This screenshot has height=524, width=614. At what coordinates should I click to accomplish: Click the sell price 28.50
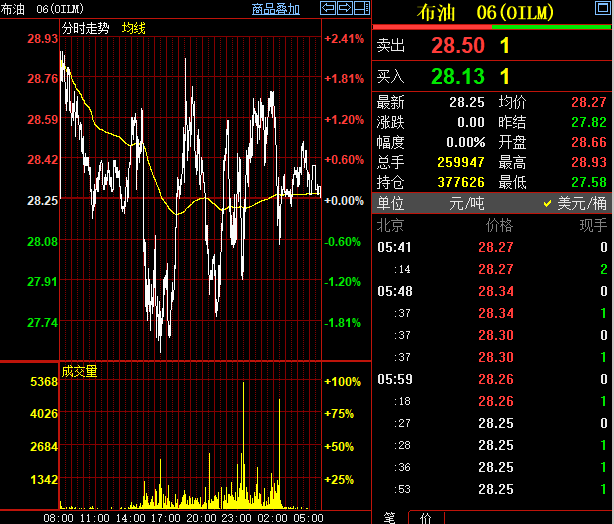tap(458, 45)
